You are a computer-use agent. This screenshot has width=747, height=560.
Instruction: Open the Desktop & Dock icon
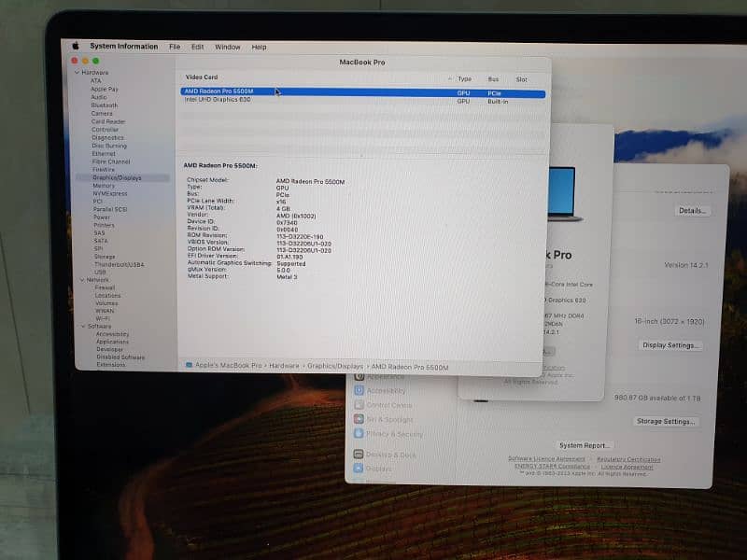pos(359,455)
